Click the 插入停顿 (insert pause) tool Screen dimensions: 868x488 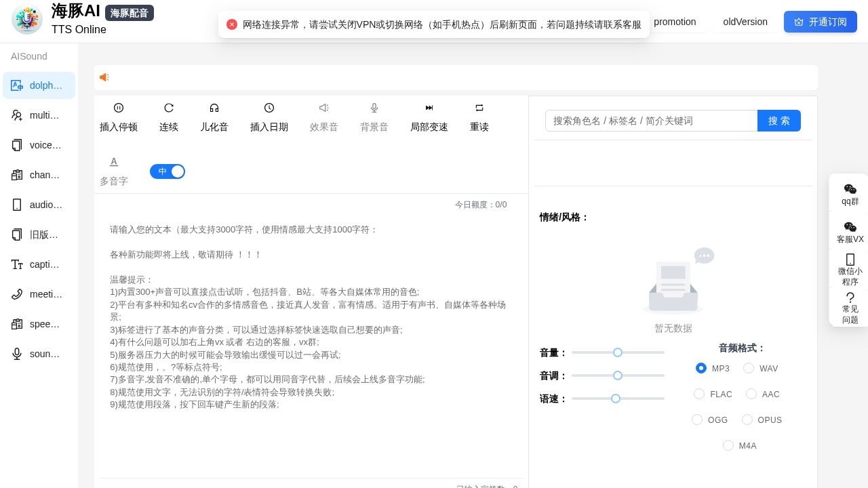(x=119, y=116)
